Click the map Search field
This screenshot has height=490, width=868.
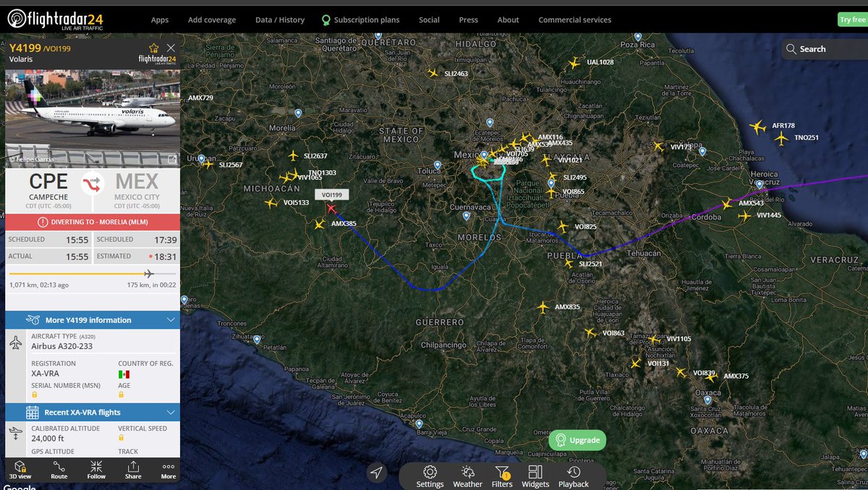coord(825,49)
